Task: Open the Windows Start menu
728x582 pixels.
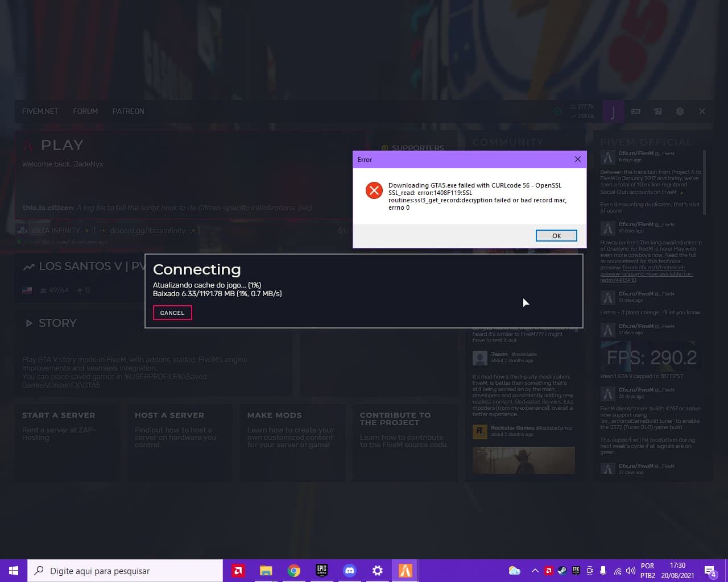Action: tap(14, 571)
